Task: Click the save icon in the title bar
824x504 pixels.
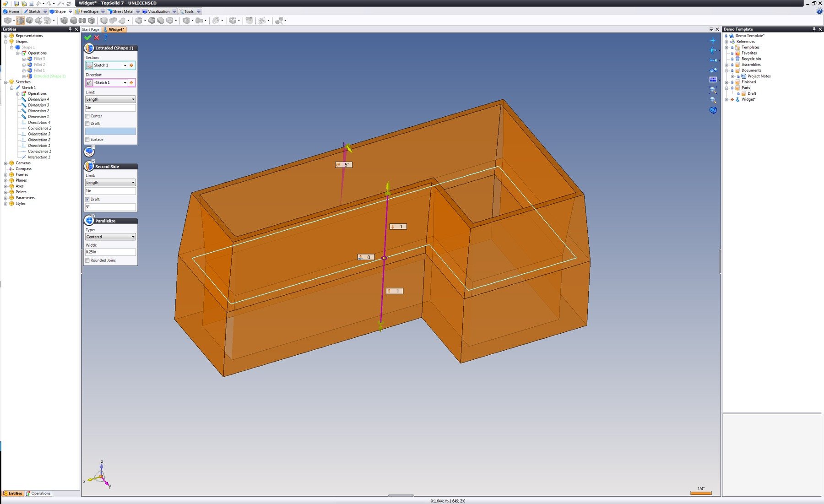Action: [x=16, y=3]
